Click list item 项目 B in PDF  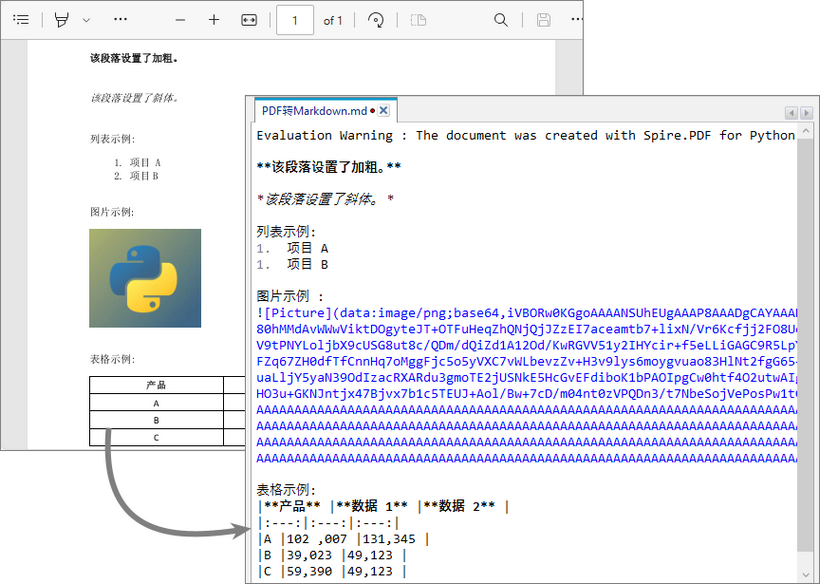[136, 176]
